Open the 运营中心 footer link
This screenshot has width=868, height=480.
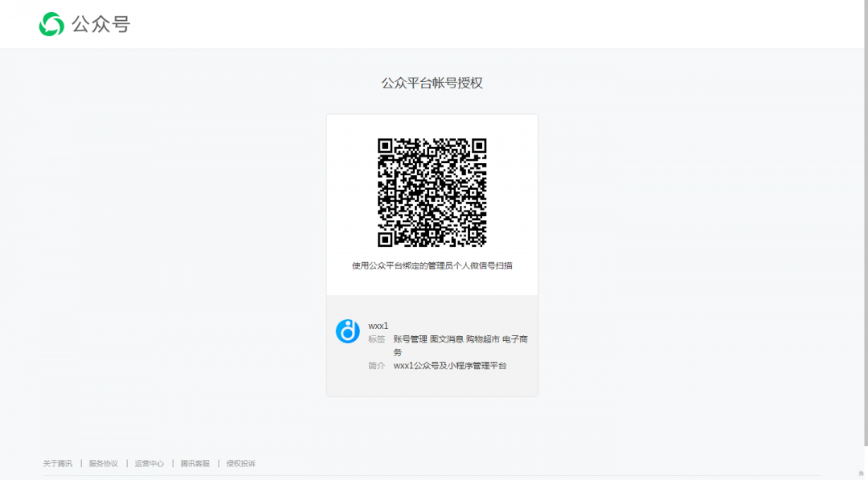pos(149,462)
